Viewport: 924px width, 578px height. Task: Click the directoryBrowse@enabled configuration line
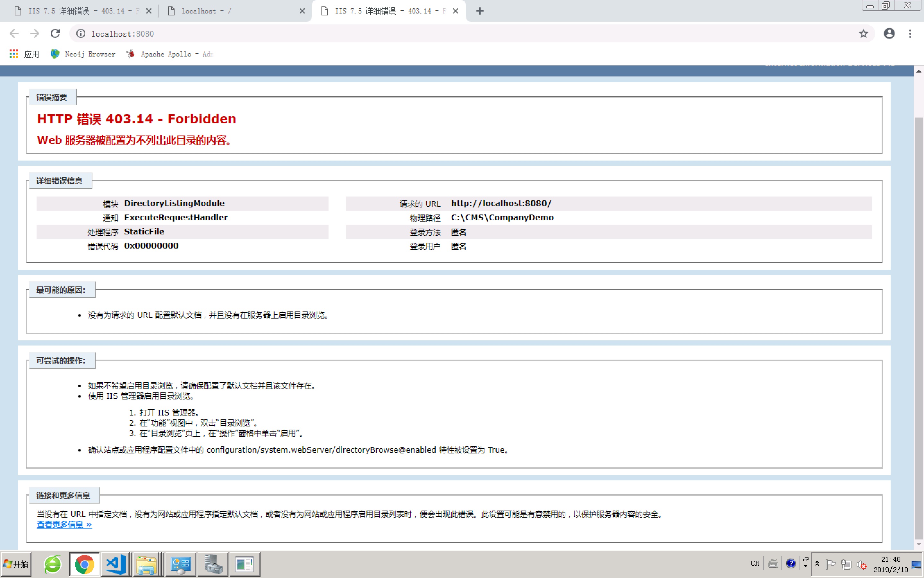[x=299, y=450]
